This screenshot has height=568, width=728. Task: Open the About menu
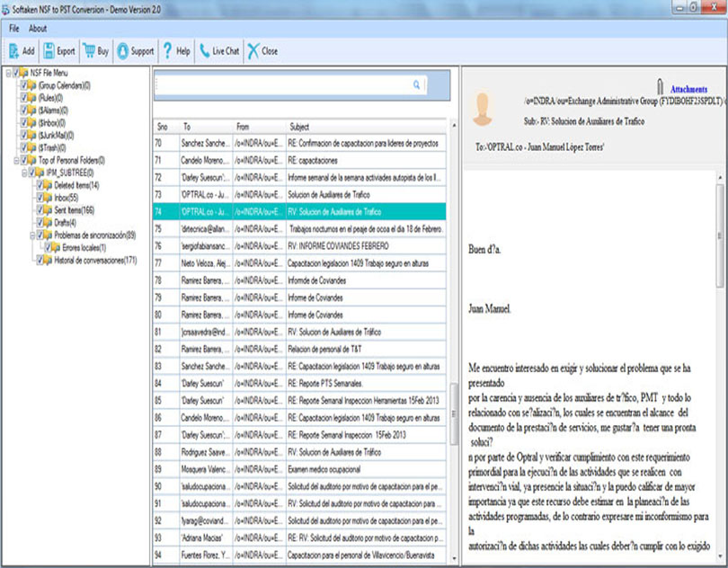(x=37, y=29)
